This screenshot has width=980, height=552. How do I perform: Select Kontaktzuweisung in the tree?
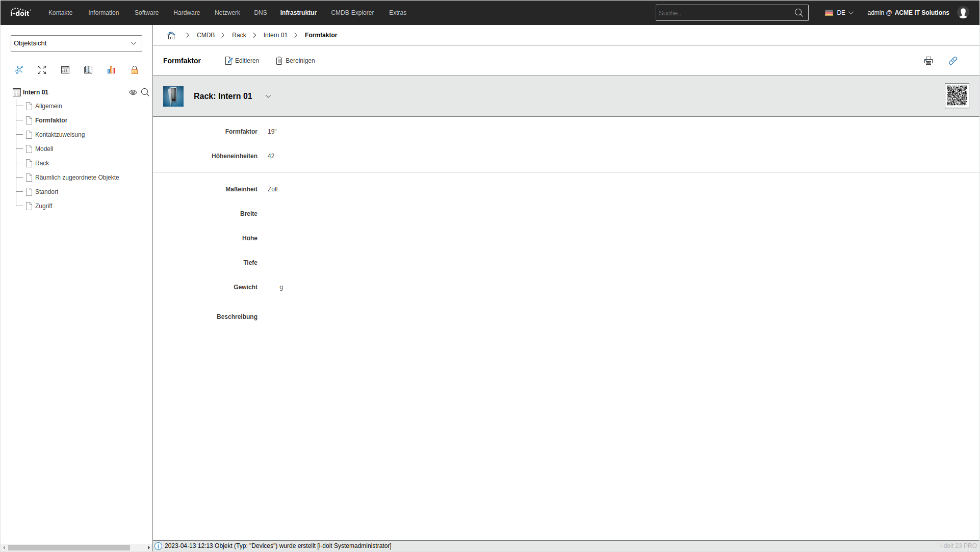(60, 135)
